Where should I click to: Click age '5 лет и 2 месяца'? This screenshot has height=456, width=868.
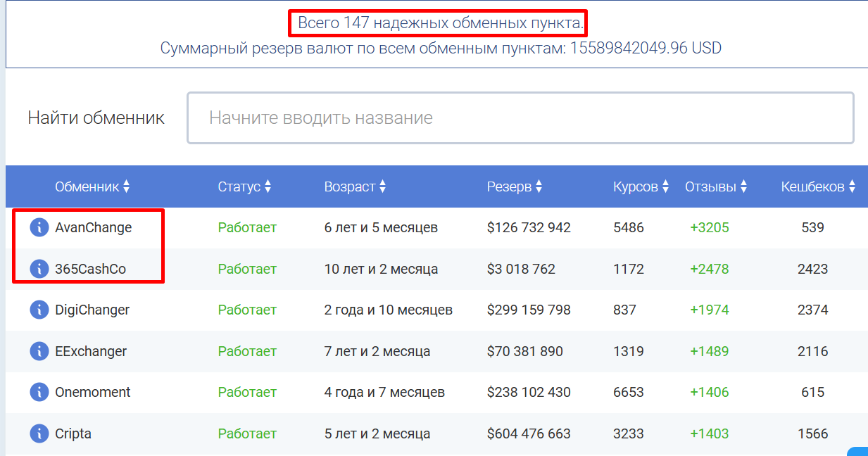[377, 433]
